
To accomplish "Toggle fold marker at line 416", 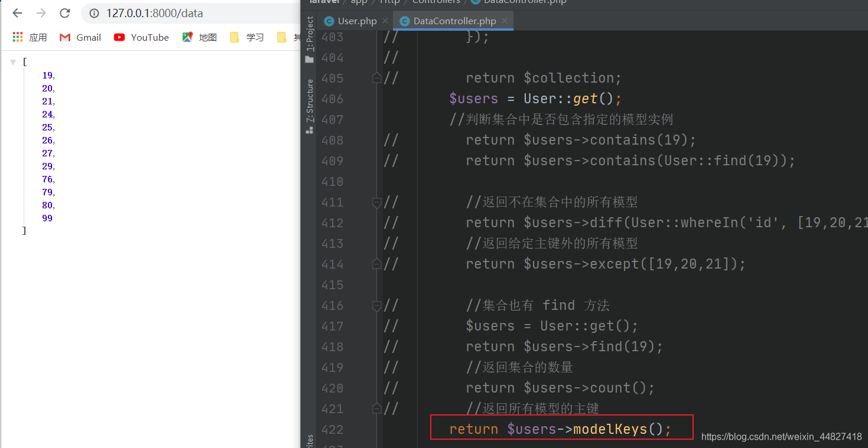I will (x=376, y=305).
